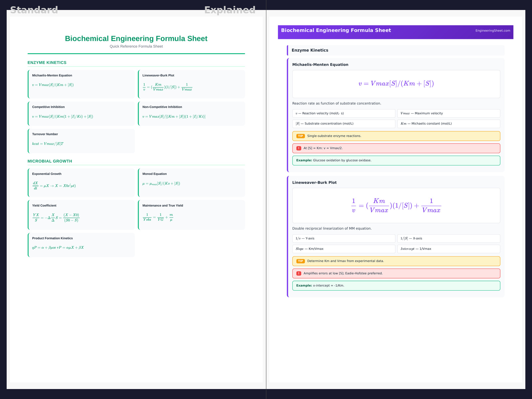532x399 pixels.
Task: Click the Exponential Growth formula card
Action: tap(81, 182)
